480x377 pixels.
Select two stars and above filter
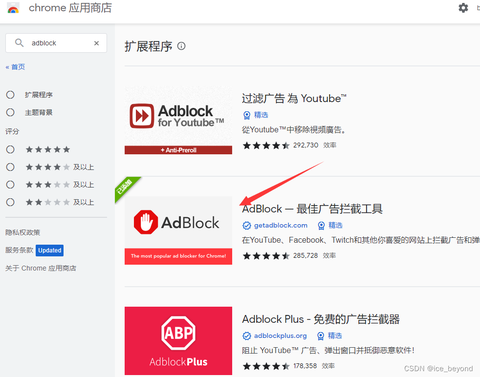click(x=10, y=202)
